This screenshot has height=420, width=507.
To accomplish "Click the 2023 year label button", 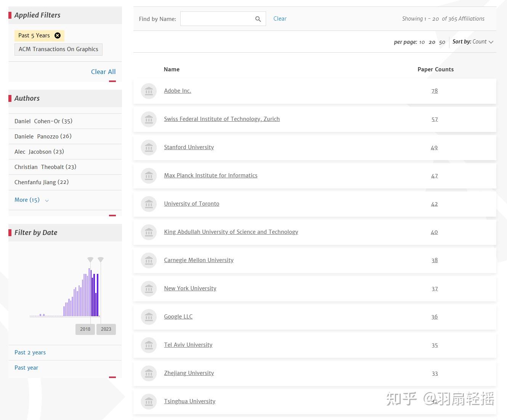I will (x=106, y=329).
